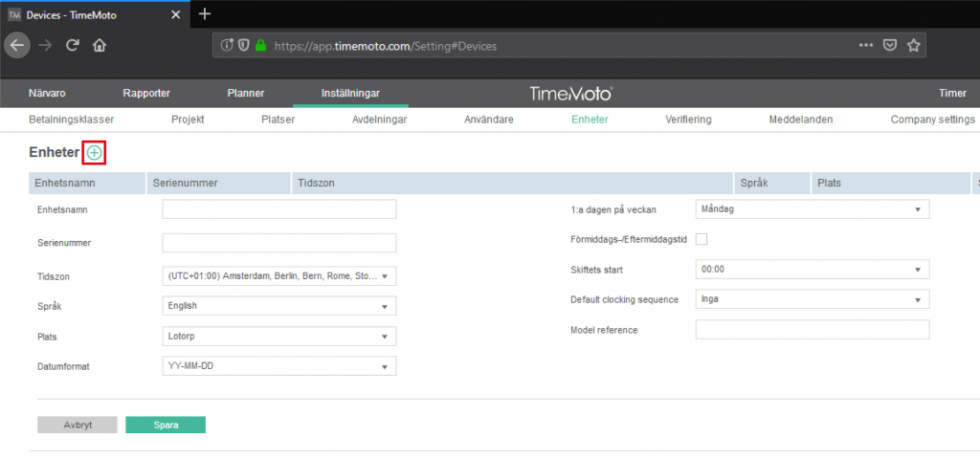Image resolution: width=980 pixels, height=458 pixels.
Task: Save to Pocket using the address bar icon
Action: click(890, 45)
